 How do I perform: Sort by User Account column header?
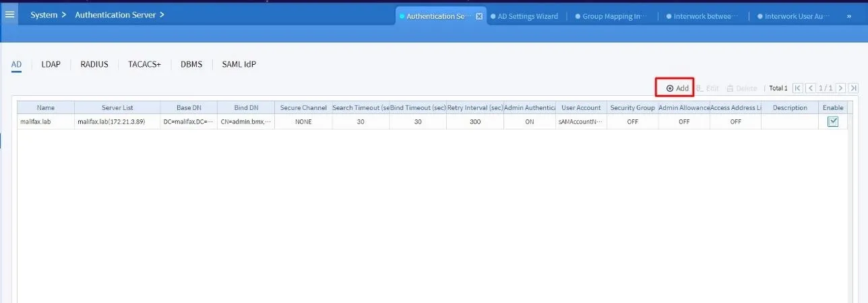click(582, 108)
